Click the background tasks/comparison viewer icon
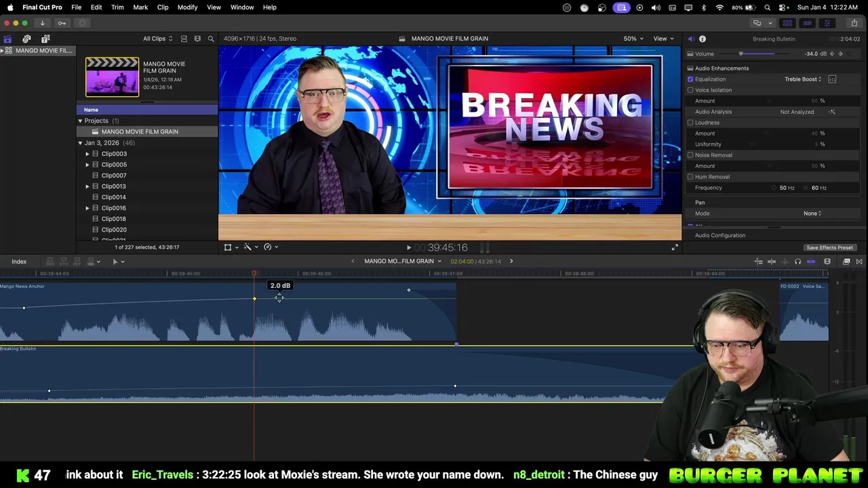 tap(757, 23)
